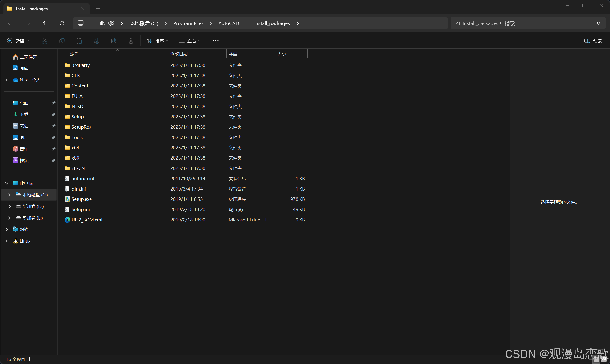
Task: Collapse the This PC tree node
Action: tap(7, 183)
